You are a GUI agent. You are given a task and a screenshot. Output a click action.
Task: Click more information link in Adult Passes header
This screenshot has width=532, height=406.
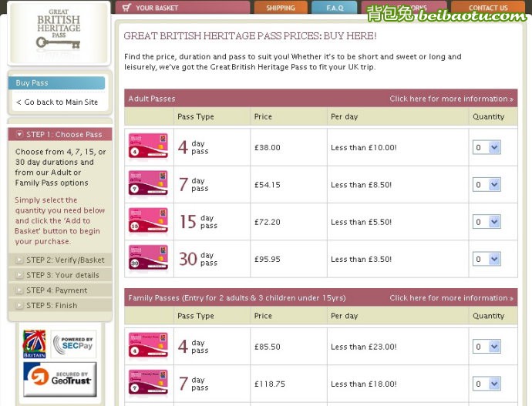(451, 99)
